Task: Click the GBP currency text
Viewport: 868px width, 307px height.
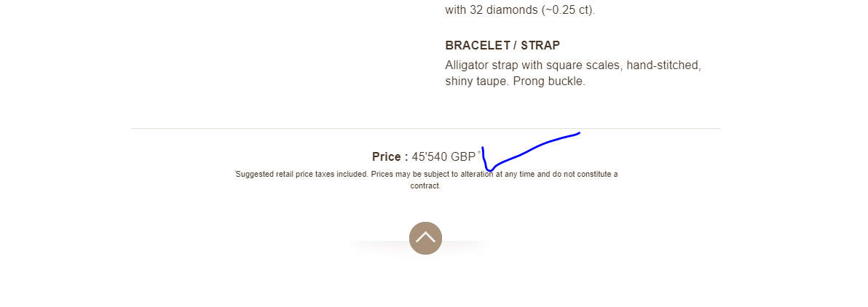Action: click(463, 156)
